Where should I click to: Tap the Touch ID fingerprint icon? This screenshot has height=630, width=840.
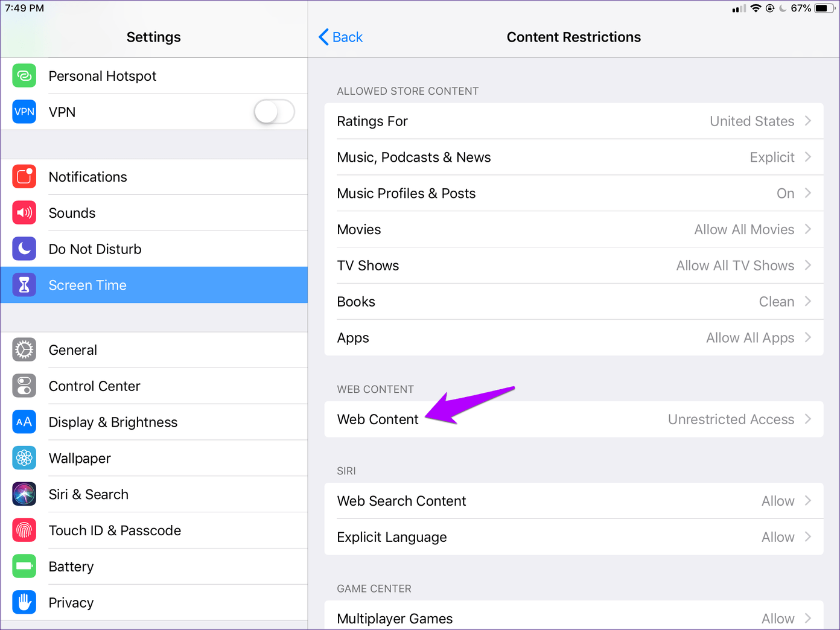point(24,530)
